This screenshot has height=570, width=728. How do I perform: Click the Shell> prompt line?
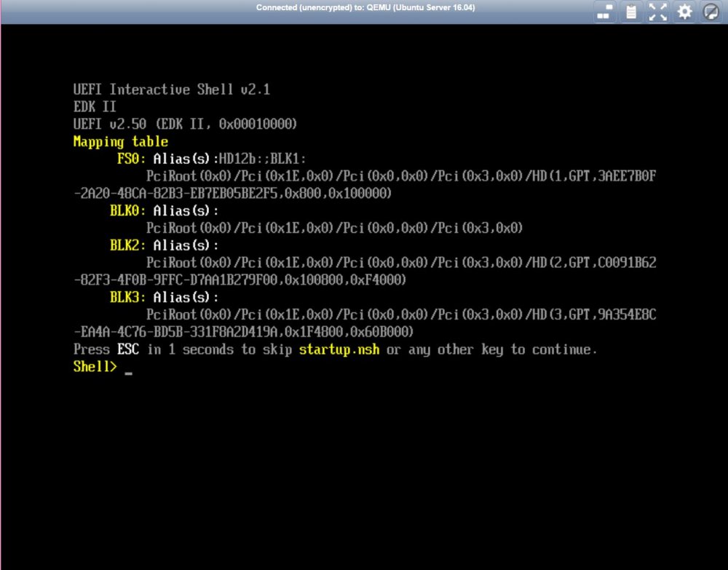click(103, 367)
